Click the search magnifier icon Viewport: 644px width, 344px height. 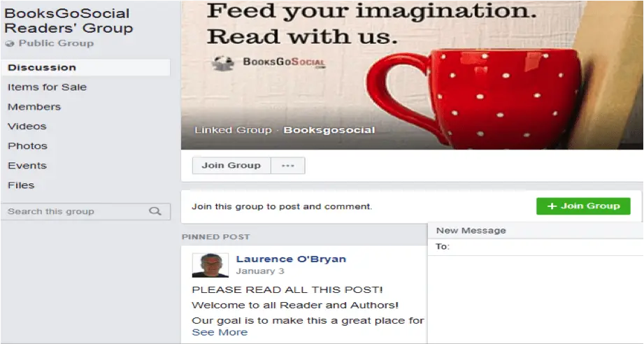point(155,211)
